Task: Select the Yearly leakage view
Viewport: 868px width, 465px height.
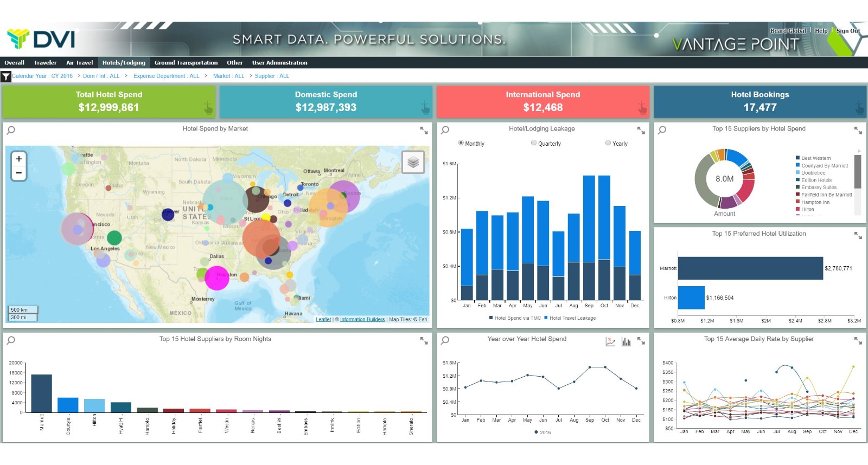Action: tap(608, 143)
